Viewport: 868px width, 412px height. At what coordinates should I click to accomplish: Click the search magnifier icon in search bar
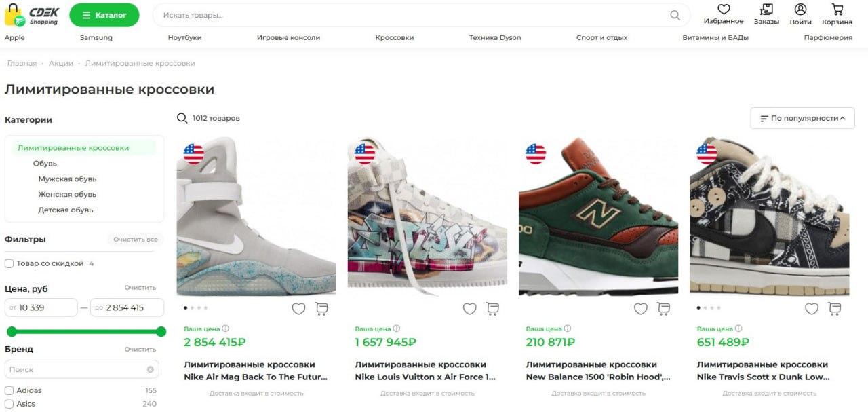pyautogui.click(x=675, y=15)
